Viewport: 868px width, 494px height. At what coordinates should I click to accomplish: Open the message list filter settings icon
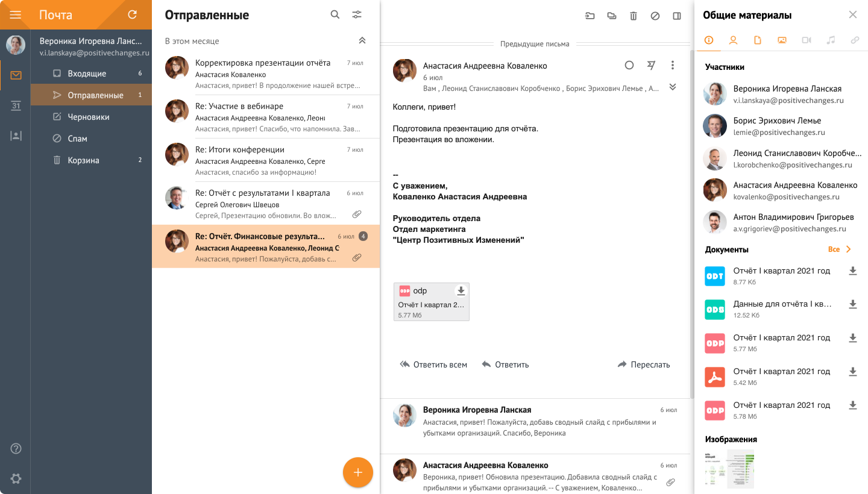[357, 15]
